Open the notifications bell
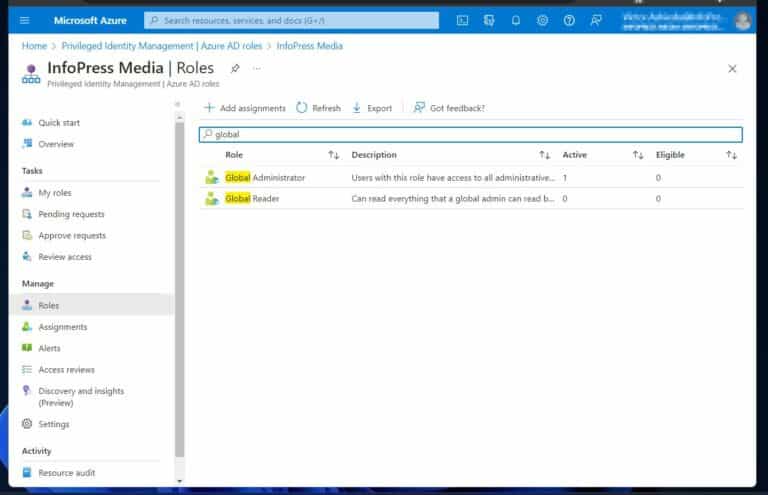This screenshot has height=495, width=768. pos(516,21)
